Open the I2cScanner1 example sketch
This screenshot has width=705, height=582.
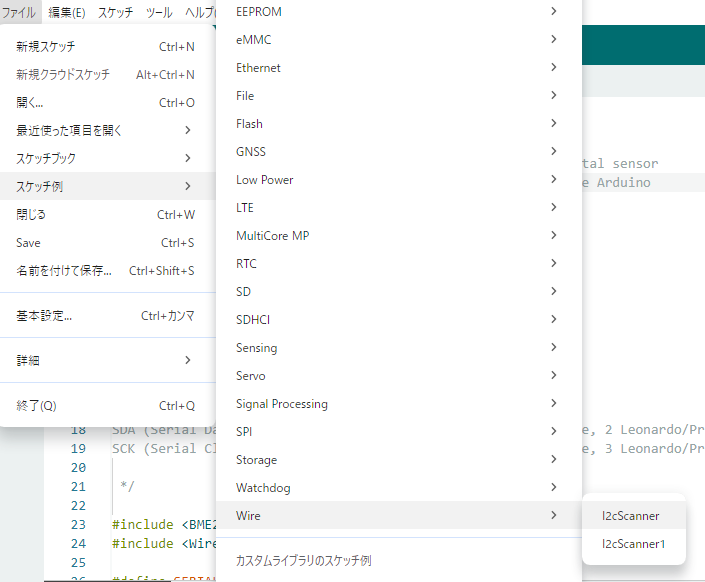633,544
